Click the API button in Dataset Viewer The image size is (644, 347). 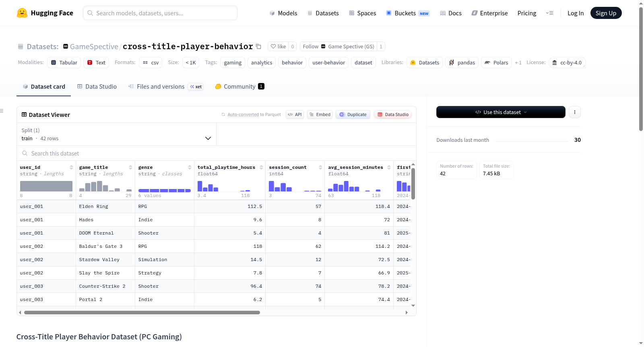pyautogui.click(x=295, y=114)
